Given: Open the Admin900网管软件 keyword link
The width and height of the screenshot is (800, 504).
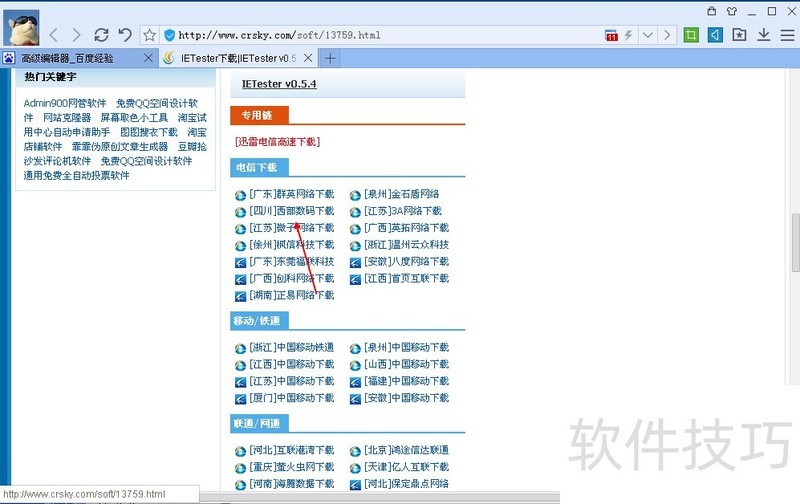Looking at the screenshot, I should coord(65,103).
